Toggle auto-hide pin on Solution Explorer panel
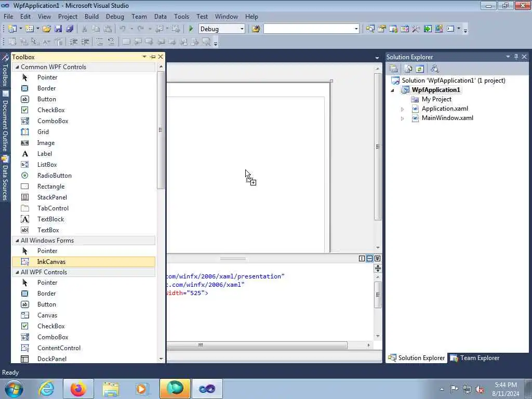Screen dimensions: 532x399 (x=516, y=57)
